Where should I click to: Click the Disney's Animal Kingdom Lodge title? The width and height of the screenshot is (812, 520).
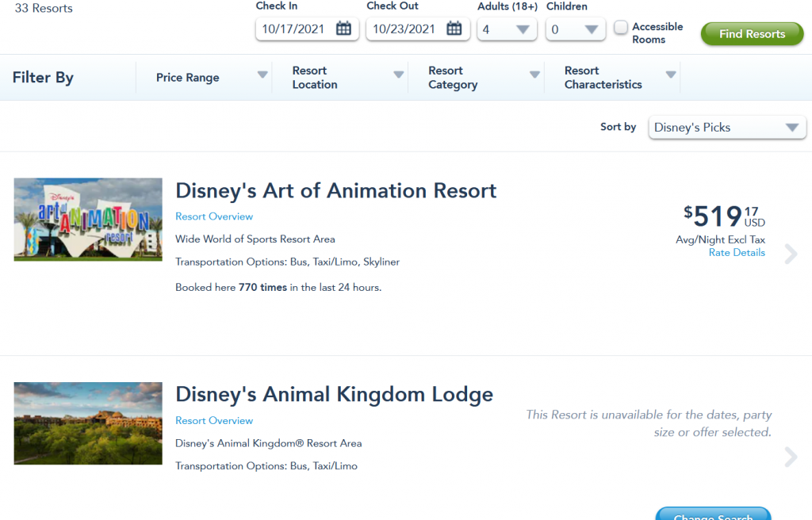pos(334,395)
